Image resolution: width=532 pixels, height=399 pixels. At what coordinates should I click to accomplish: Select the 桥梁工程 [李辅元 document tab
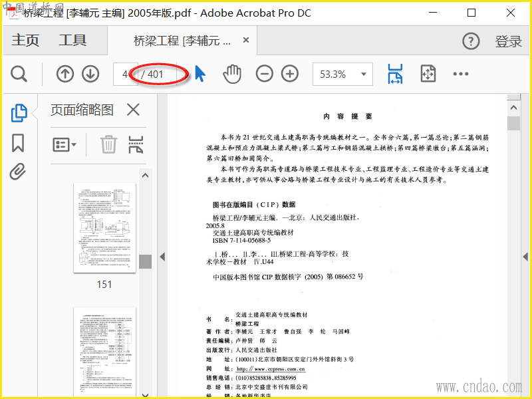pyautogui.click(x=182, y=41)
